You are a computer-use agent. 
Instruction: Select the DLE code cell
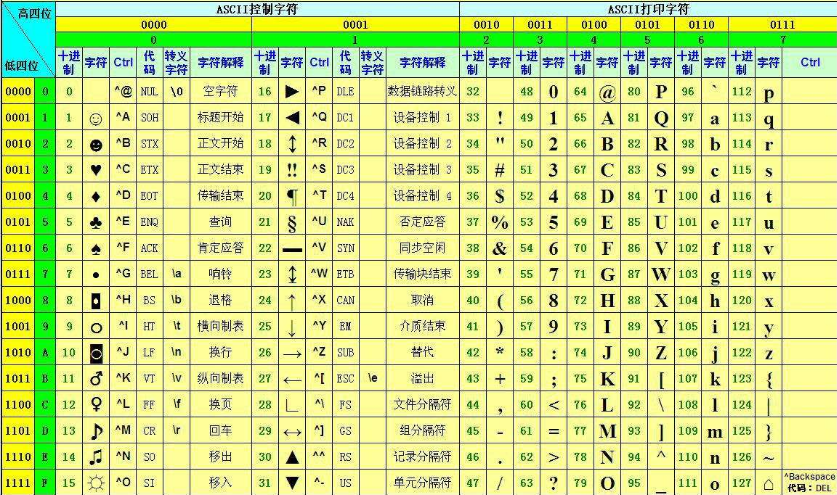345,91
